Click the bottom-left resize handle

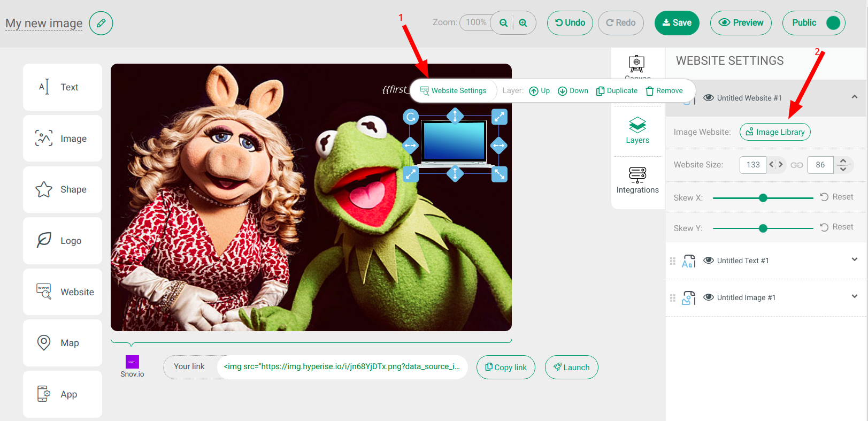pyautogui.click(x=411, y=174)
